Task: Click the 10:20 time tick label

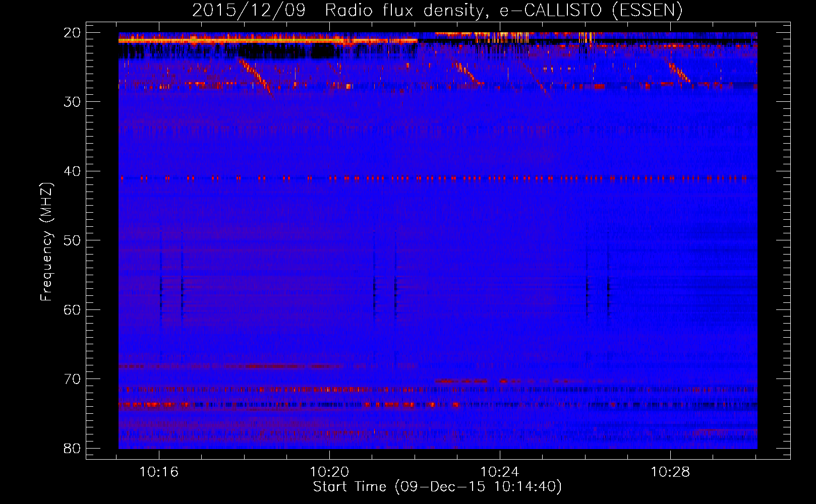Action: point(329,472)
